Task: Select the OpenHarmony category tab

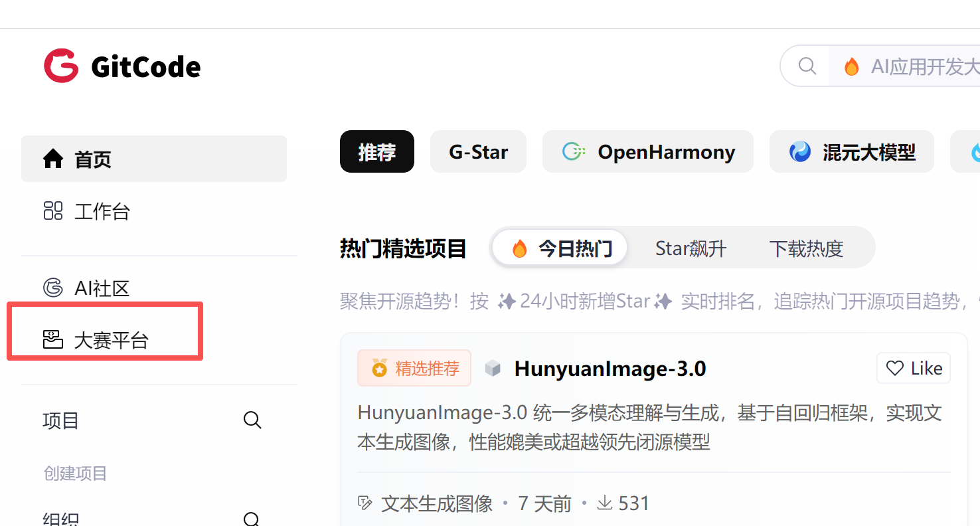Action: (648, 151)
